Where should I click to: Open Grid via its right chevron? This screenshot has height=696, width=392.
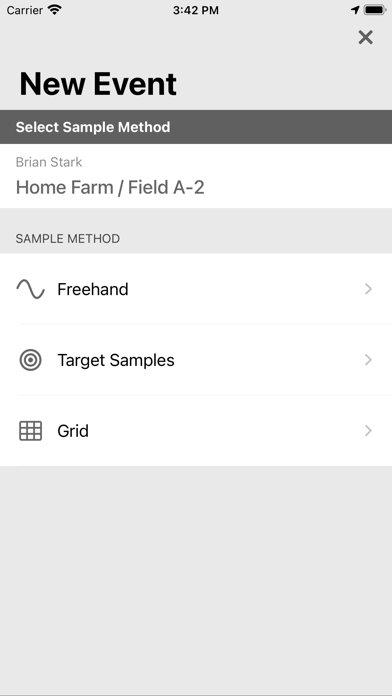(x=368, y=431)
